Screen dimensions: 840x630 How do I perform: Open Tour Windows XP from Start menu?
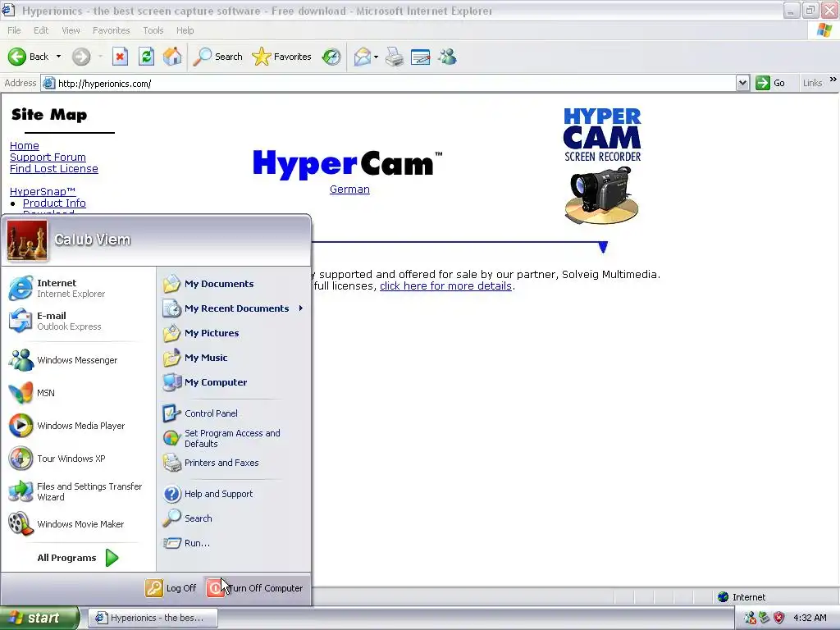(x=78, y=459)
